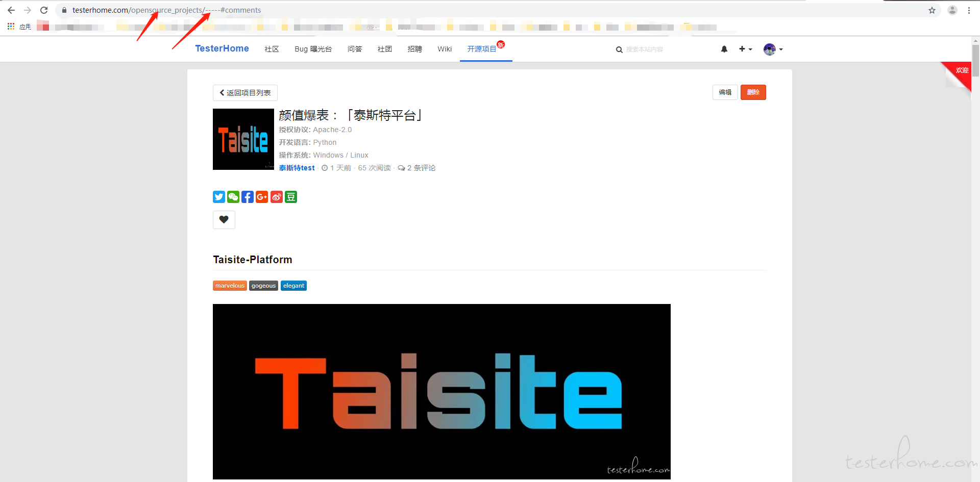Viewport: 980px width, 482px height.
Task: Share via the Google Plus icon
Action: tap(262, 197)
